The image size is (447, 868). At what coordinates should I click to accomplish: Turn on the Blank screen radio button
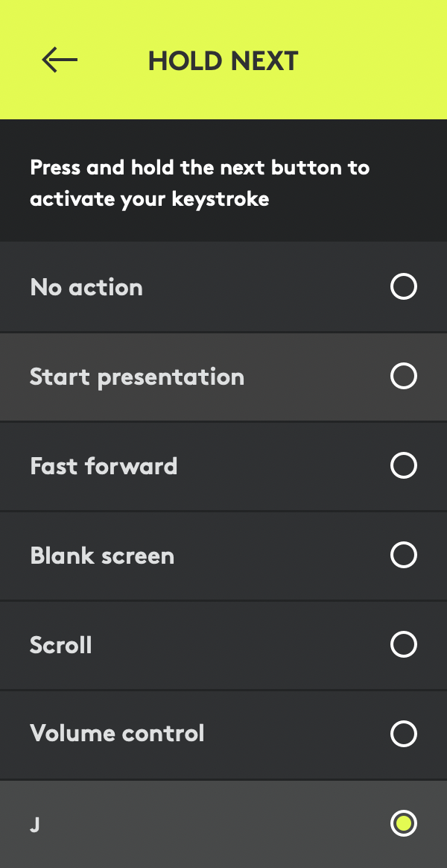(403, 556)
